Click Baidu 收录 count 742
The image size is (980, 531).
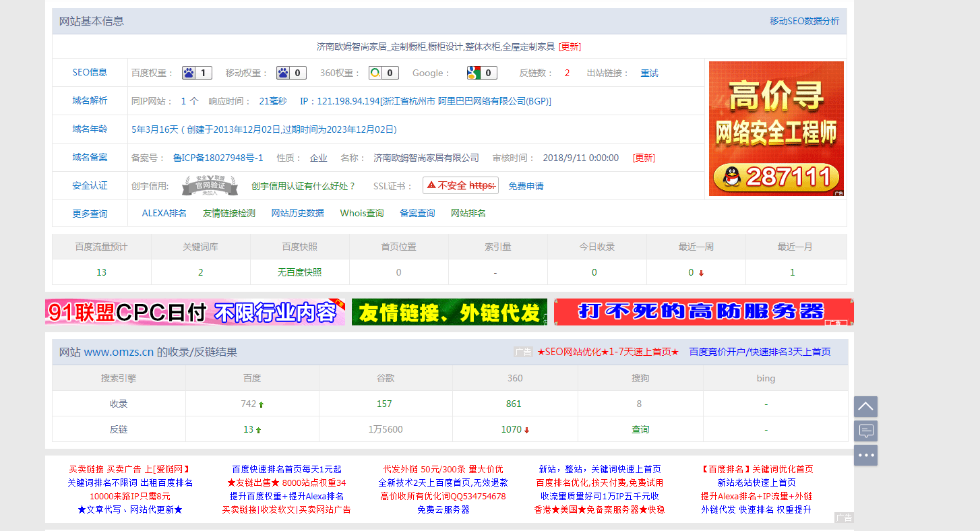coord(248,404)
